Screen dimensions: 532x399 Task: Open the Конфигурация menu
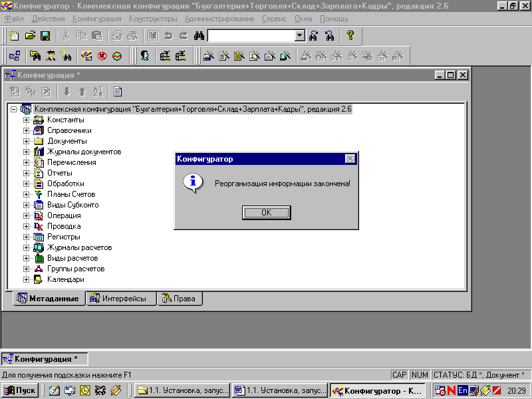coord(96,19)
